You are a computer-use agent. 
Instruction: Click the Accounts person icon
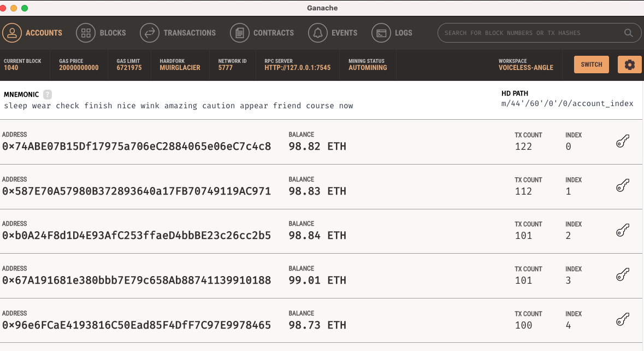pyautogui.click(x=12, y=33)
